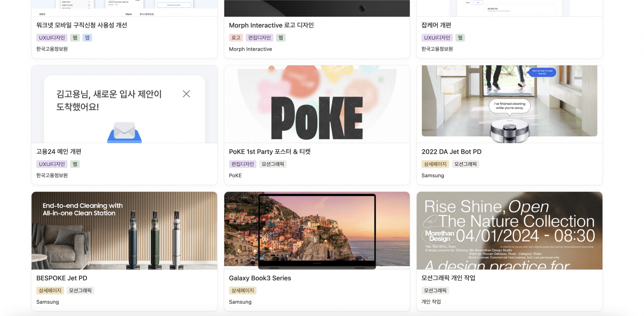Open the 고용24 메인 개편 card thumbnail
Image resolution: width=644 pixels, height=316 pixels.
pos(124,104)
